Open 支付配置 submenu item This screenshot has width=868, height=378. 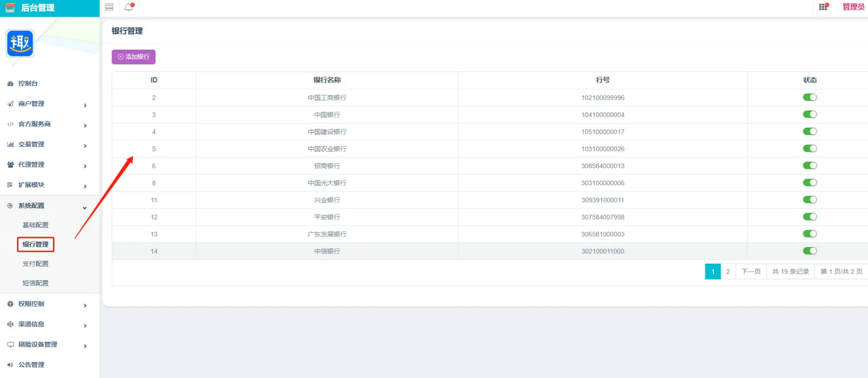pos(35,264)
